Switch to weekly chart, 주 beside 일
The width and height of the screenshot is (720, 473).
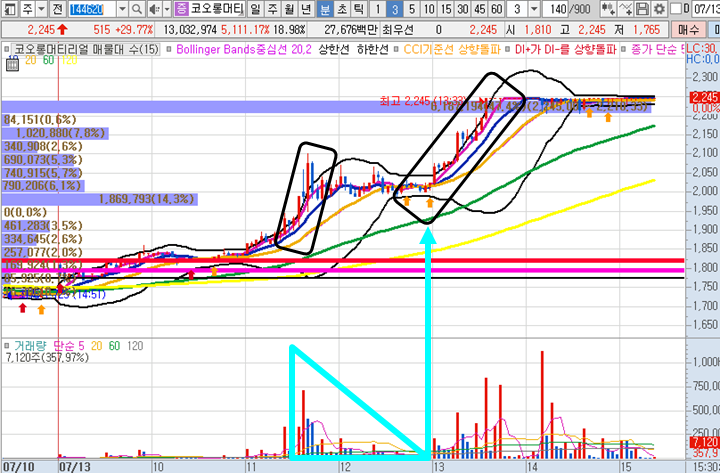pos(273,9)
